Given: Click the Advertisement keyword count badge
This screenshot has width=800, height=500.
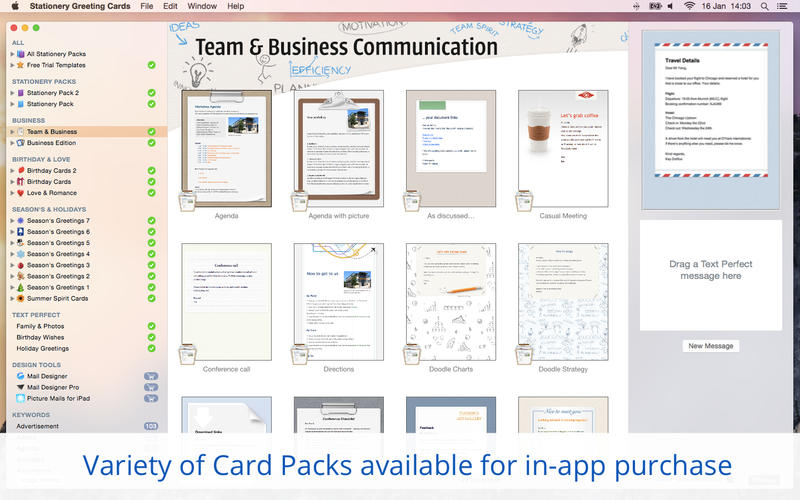Looking at the screenshot, I should (151, 426).
